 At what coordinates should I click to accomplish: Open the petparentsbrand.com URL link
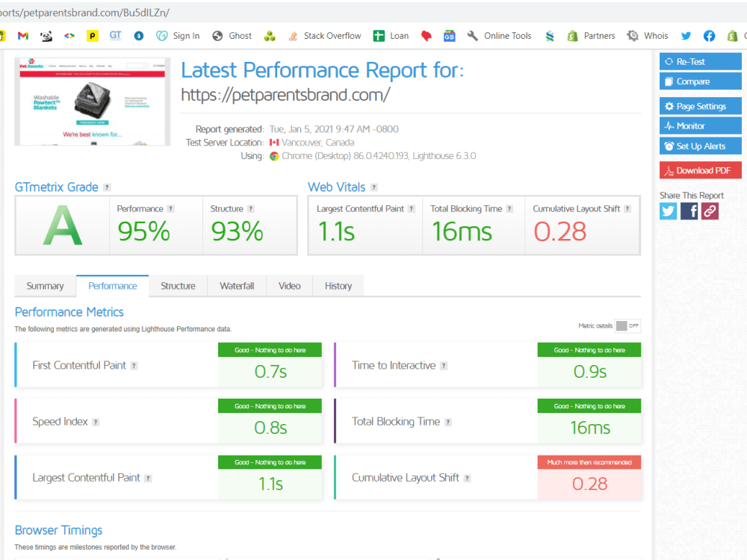pos(285,95)
